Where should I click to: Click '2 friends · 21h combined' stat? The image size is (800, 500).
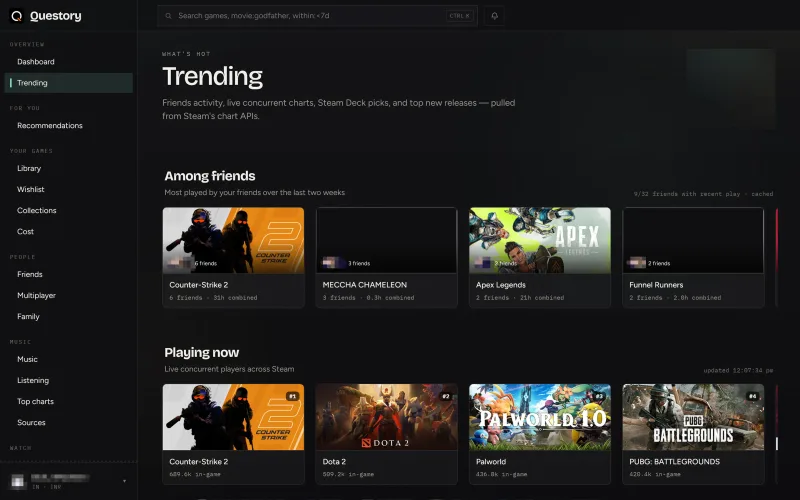520,298
